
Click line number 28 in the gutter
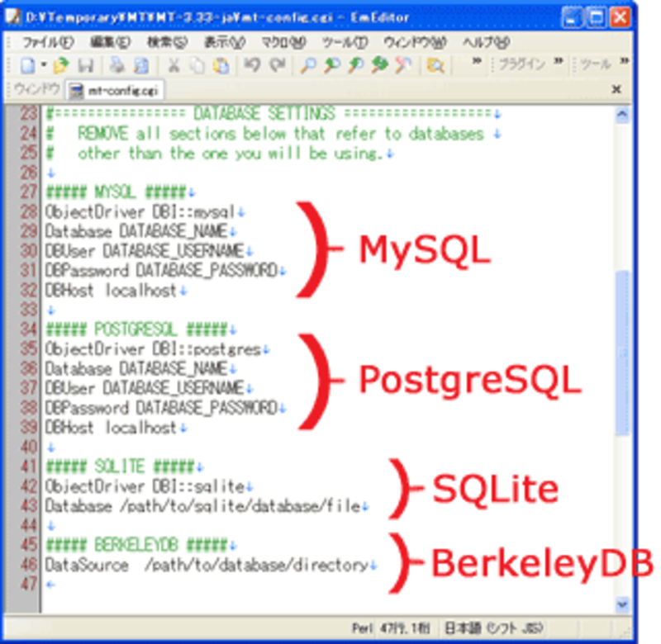point(29,212)
